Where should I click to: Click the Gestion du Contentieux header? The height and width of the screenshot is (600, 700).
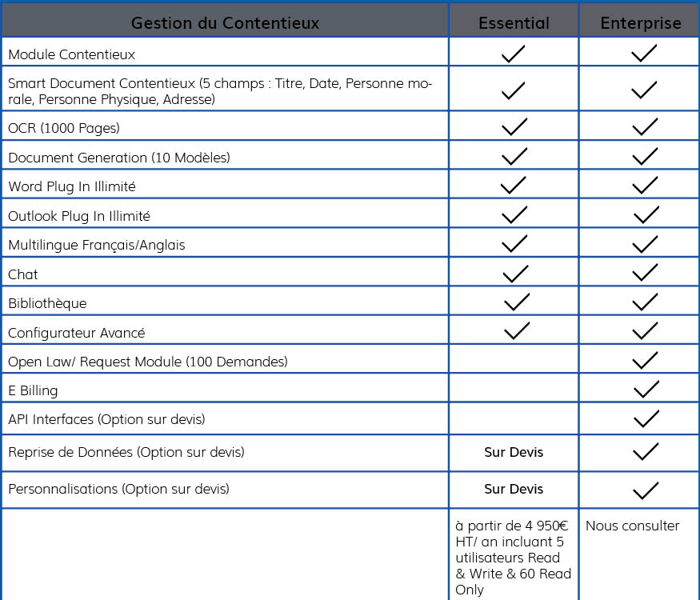[225, 22]
